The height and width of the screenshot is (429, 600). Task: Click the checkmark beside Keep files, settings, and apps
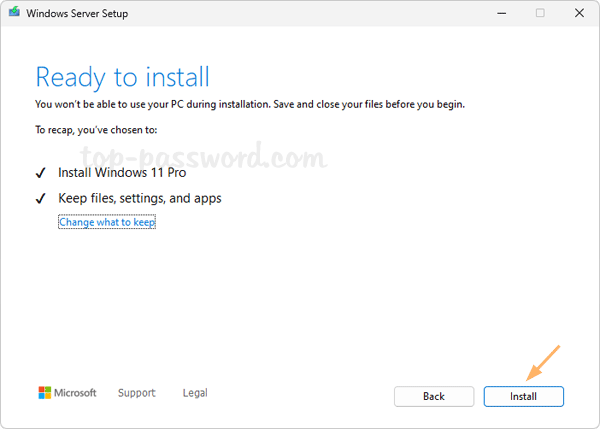[41, 199]
